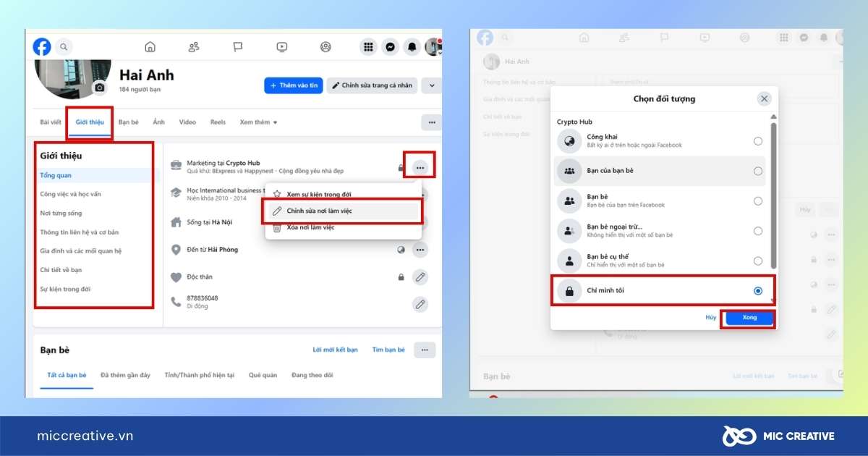Open the Friends icon in top navigation
Viewport: 868px width, 456px height.
(x=194, y=47)
